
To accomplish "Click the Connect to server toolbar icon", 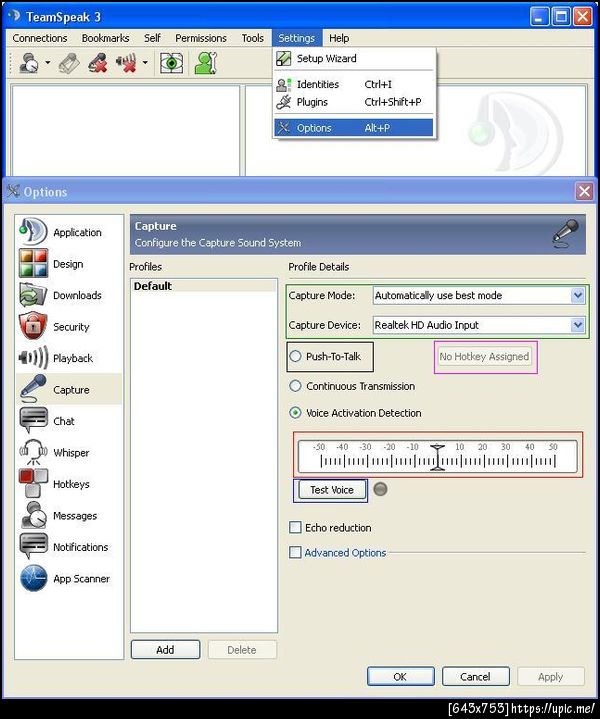I will coord(28,63).
